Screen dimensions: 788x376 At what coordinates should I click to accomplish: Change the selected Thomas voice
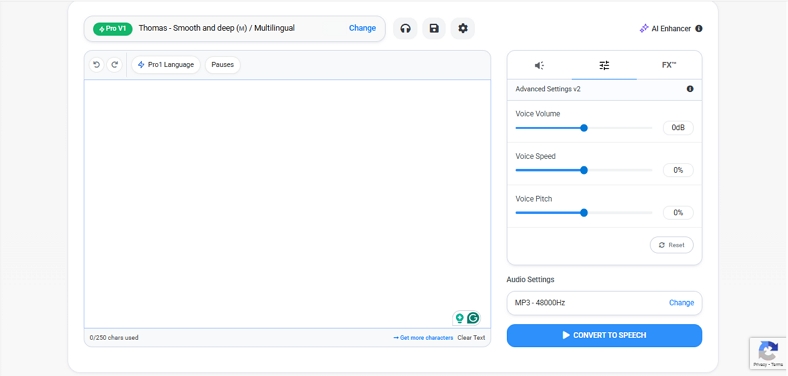pyautogui.click(x=362, y=28)
